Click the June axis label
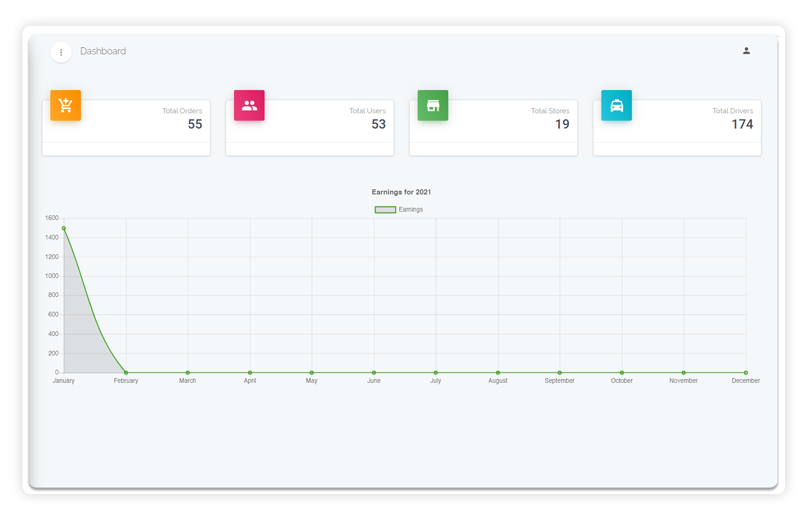Image resolution: width=812 pixels, height=521 pixels. (x=374, y=381)
